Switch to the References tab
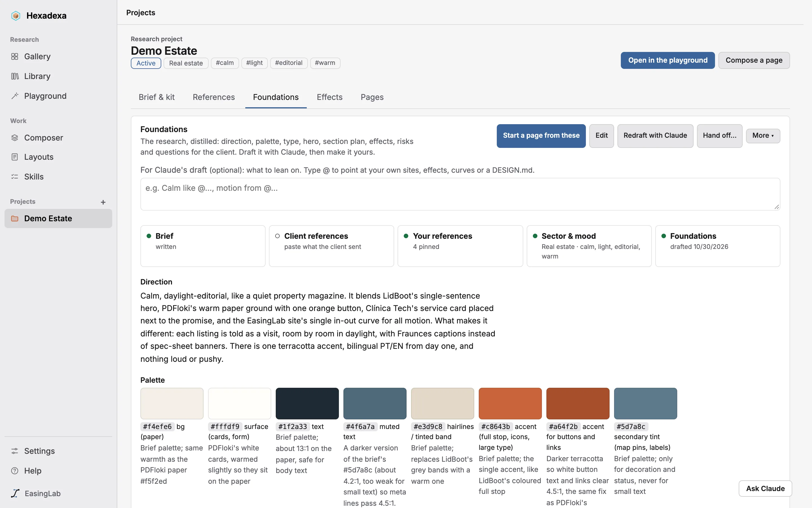Viewport: 812px width, 508px height. pyautogui.click(x=214, y=97)
